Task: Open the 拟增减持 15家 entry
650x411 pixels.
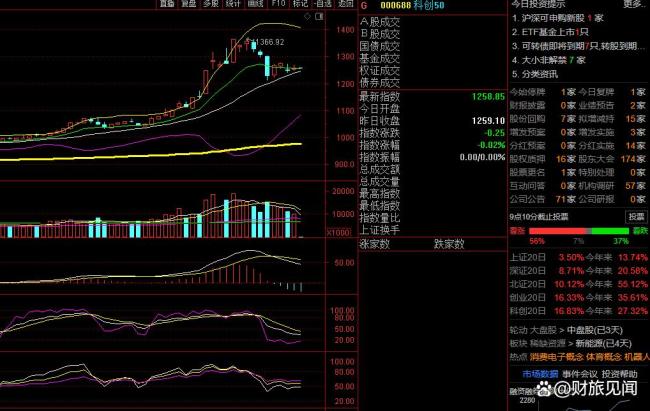Action: [612, 119]
